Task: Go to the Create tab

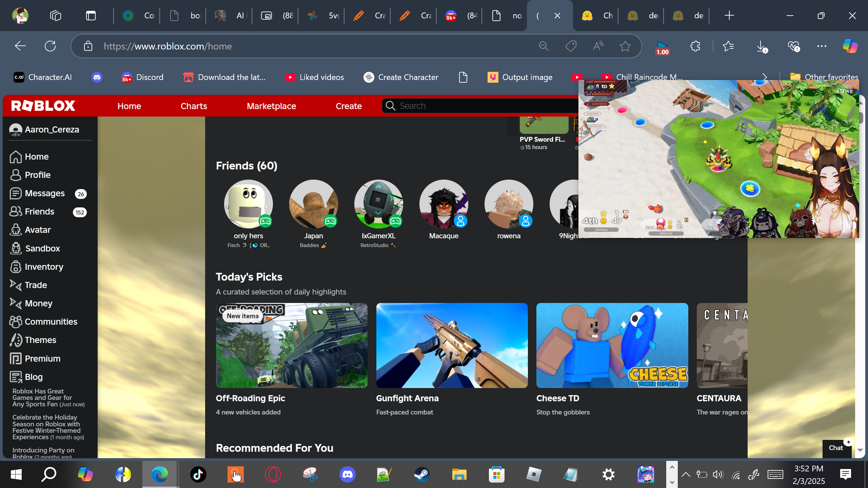Action: [349, 106]
